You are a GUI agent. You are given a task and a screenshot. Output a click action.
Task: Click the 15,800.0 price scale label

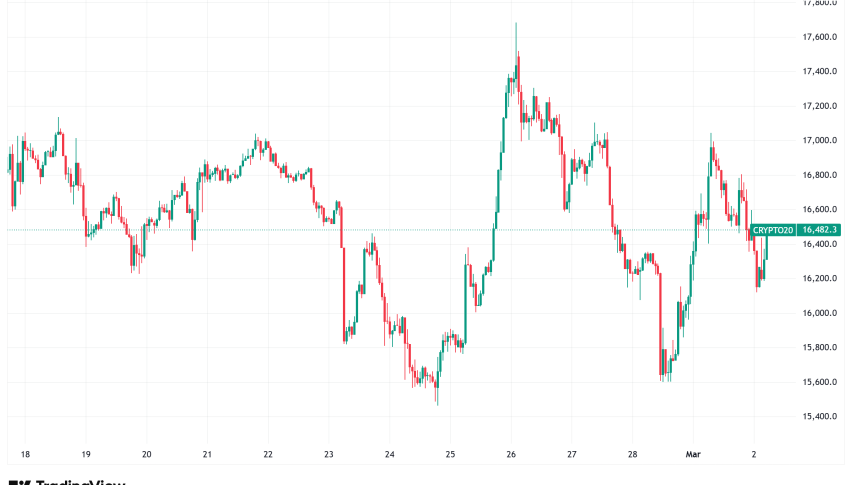819,348
